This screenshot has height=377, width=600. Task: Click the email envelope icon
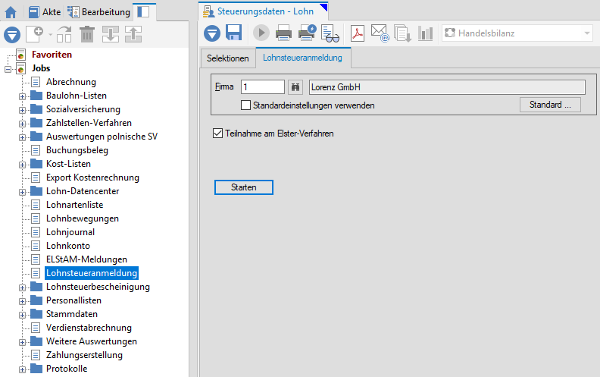[380, 33]
